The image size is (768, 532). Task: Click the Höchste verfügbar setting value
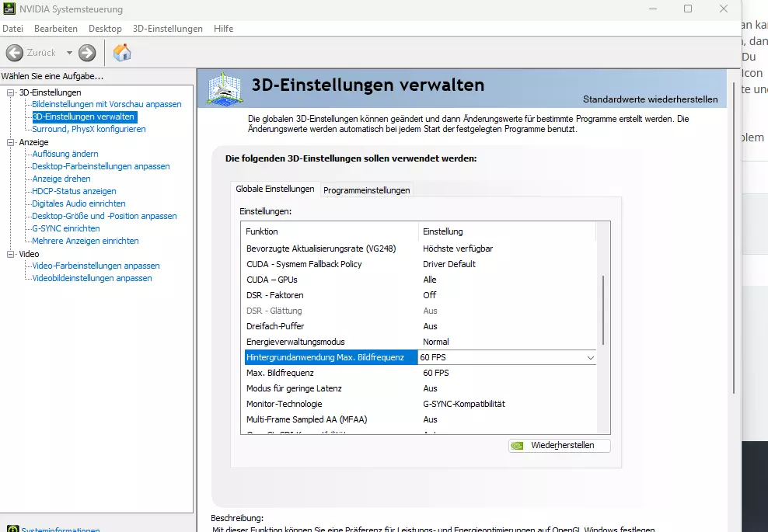click(x=458, y=249)
